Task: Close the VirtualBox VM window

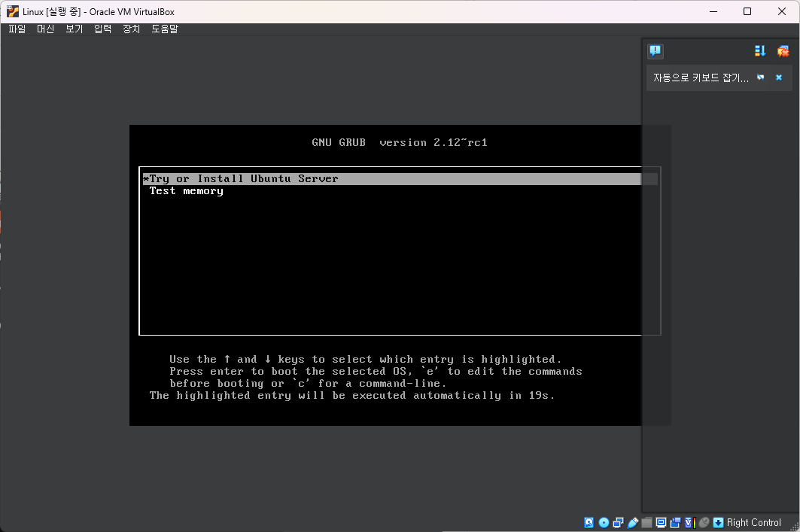Action: click(782, 11)
